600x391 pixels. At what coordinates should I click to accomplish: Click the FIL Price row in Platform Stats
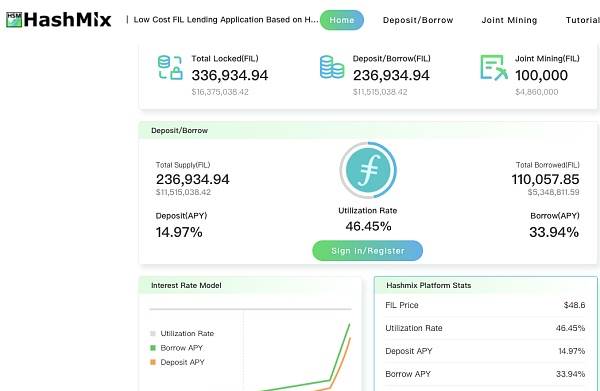pos(485,305)
